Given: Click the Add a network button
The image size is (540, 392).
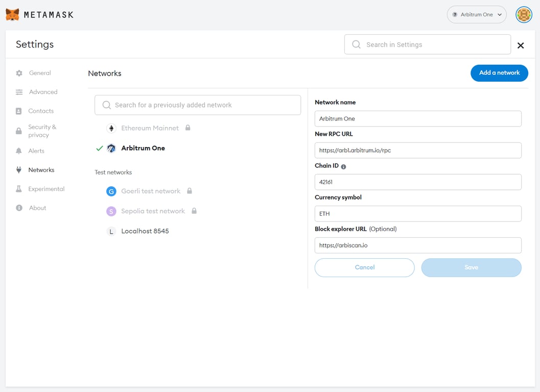Looking at the screenshot, I should click(x=499, y=73).
